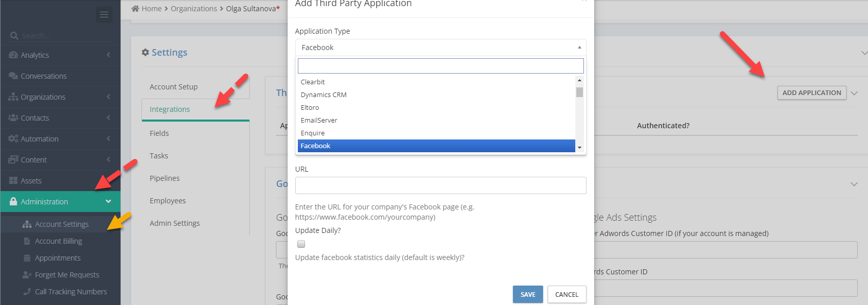
Task: Collapse the Third Party Applications panel chevron
Action: (x=854, y=93)
